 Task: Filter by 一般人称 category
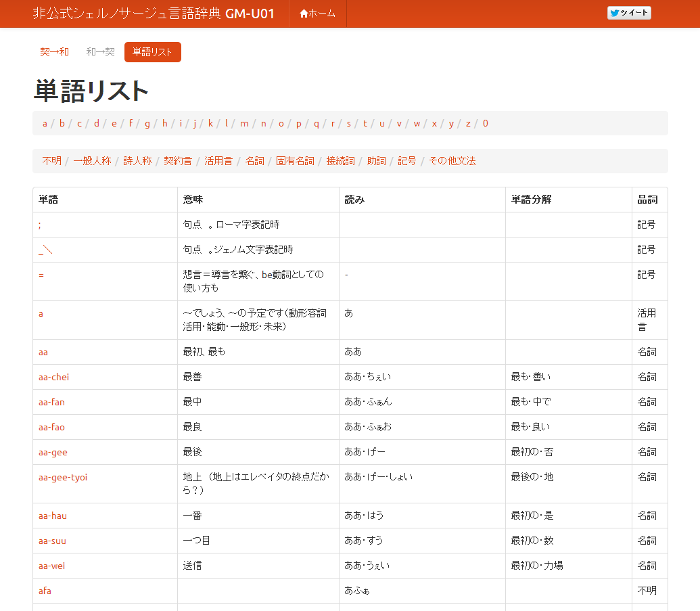(x=93, y=161)
